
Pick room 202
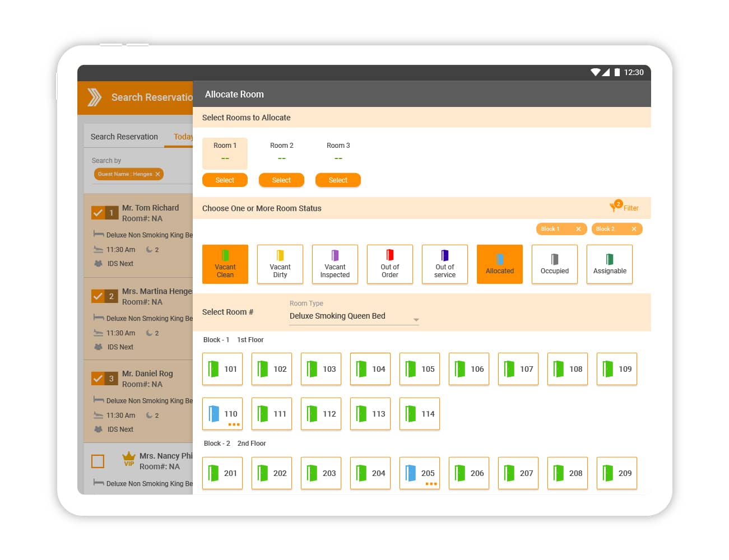[272, 473]
